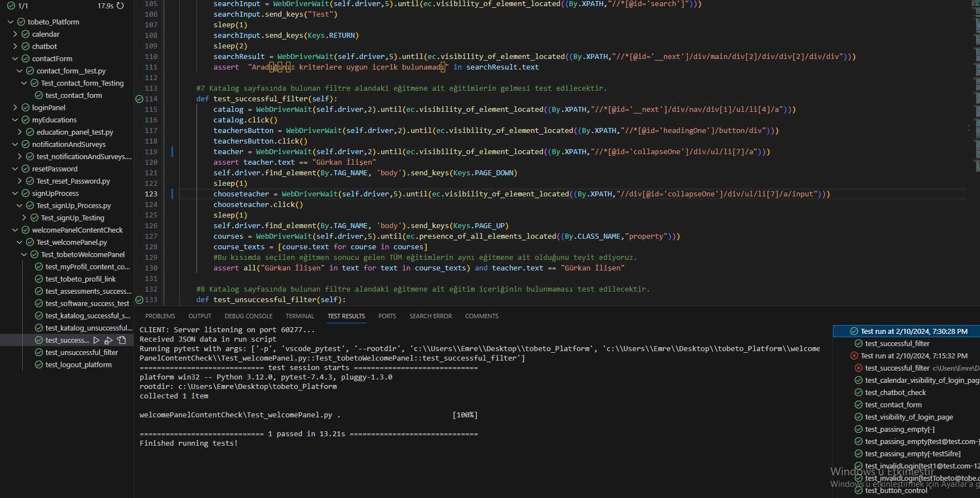This screenshot has height=498, width=980.
Task: Expand the Test_signUp_Testing class
Action: [x=24, y=218]
